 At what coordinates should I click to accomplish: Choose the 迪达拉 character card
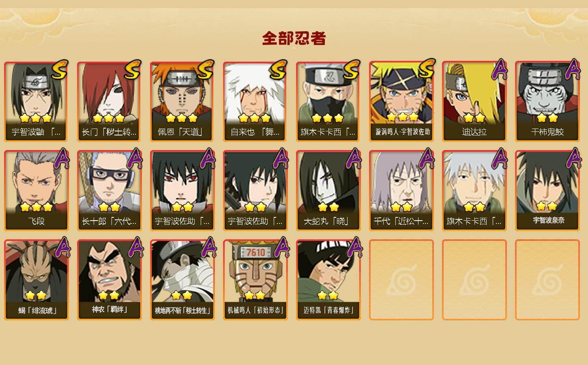pos(474,101)
